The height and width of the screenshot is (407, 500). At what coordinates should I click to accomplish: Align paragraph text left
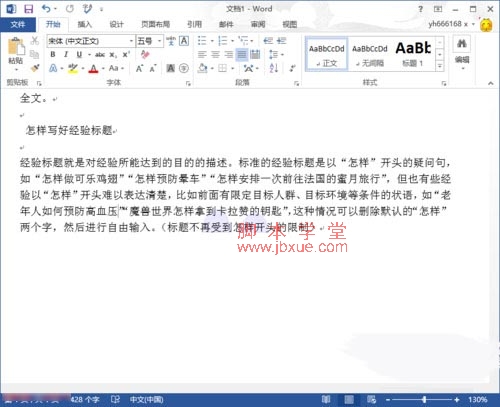click(x=202, y=54)
